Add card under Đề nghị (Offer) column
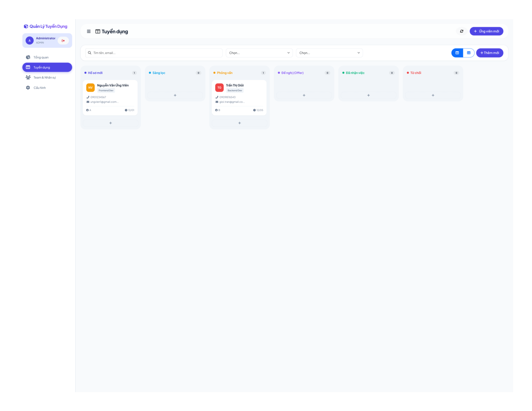This screenshot has width=532, height=411. pyautogui.click(x=304, y=95)
